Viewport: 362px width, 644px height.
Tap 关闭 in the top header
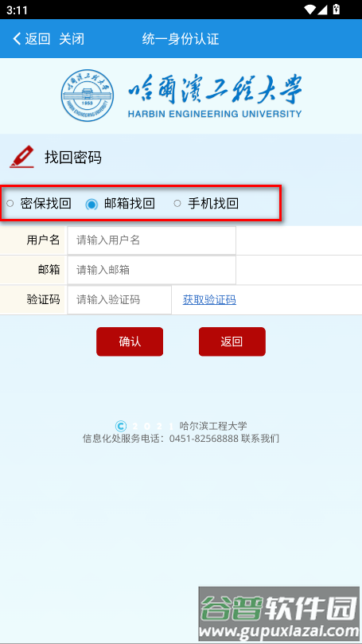[x=72, y=39]
